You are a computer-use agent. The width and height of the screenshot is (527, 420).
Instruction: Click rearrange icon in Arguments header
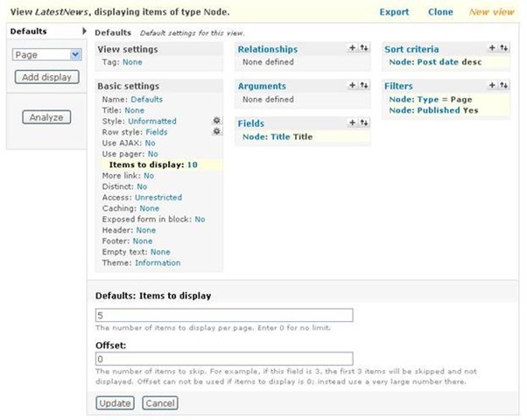pyautogui.click(x=363, y=86)
